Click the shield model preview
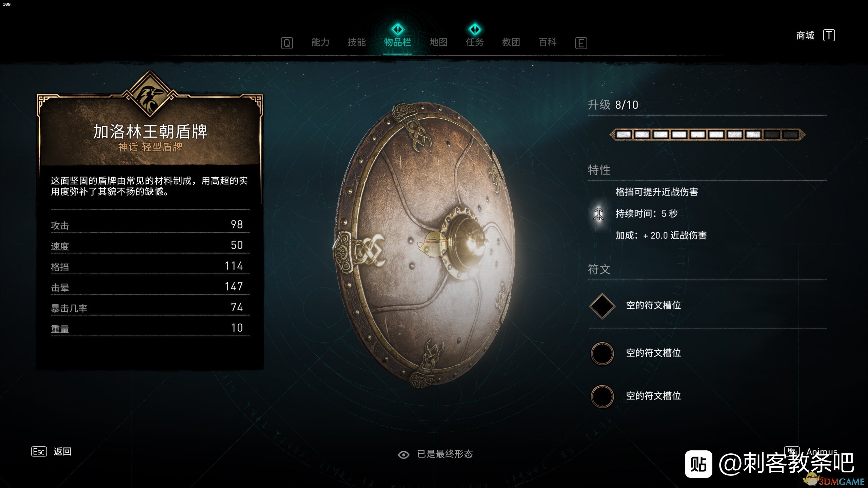This screenshot has width=868, height=488. (x=424, y=245)
